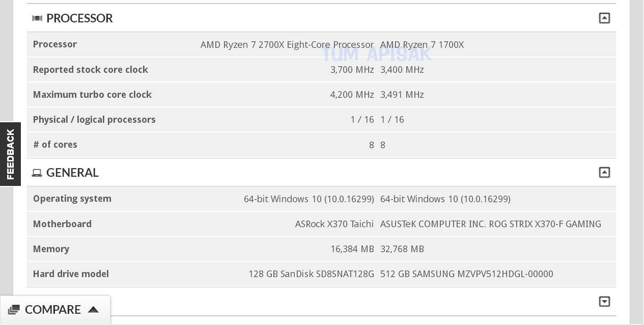Click the Operating system row label
Screen dimensions: 644x325
[x=72, y=199]
